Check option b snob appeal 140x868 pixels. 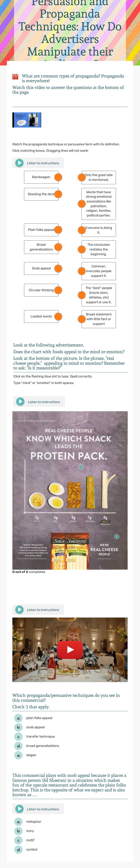(x=19, y=727)
